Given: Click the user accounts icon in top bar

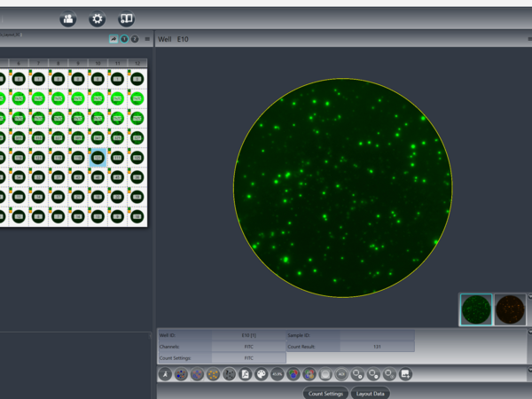Looking at the screenshot, I should click(x=68, y=19).
